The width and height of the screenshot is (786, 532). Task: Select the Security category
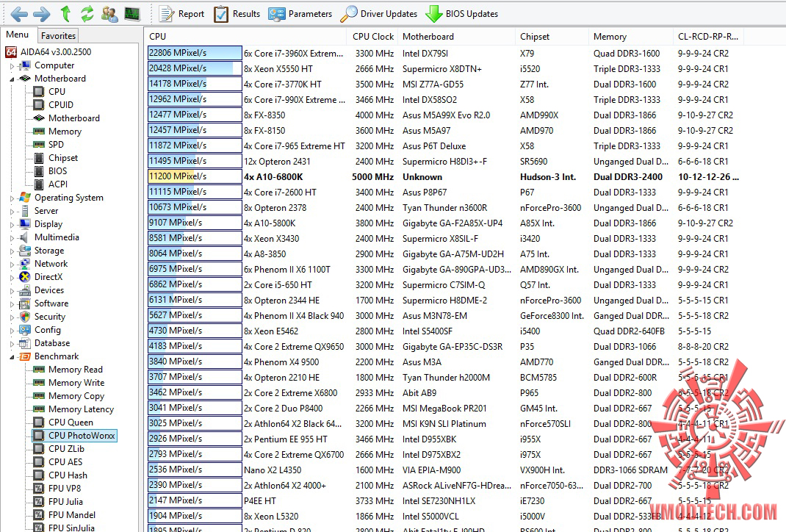[50, 317]
